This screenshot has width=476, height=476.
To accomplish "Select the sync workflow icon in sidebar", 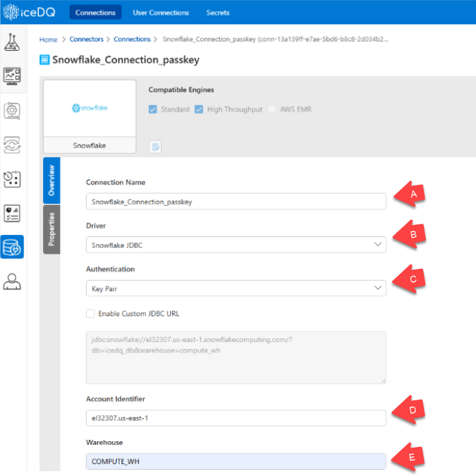I will tap(13, 145).
